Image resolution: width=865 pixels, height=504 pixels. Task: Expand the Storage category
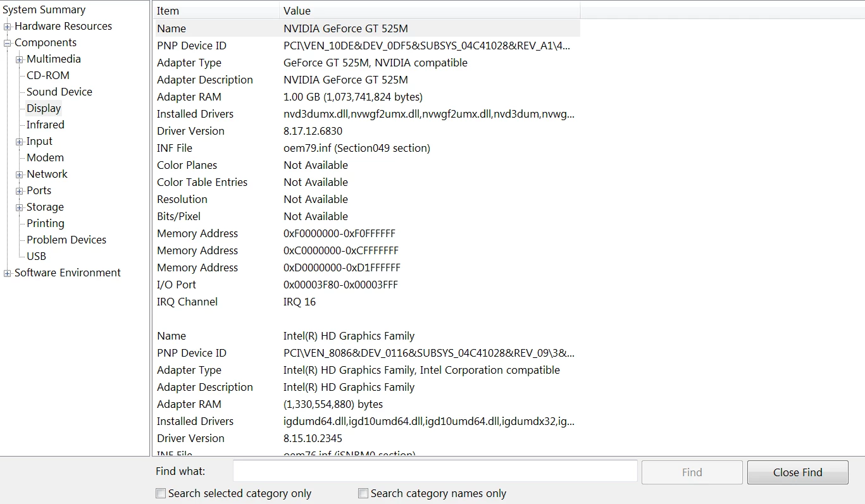pos(20,207)
